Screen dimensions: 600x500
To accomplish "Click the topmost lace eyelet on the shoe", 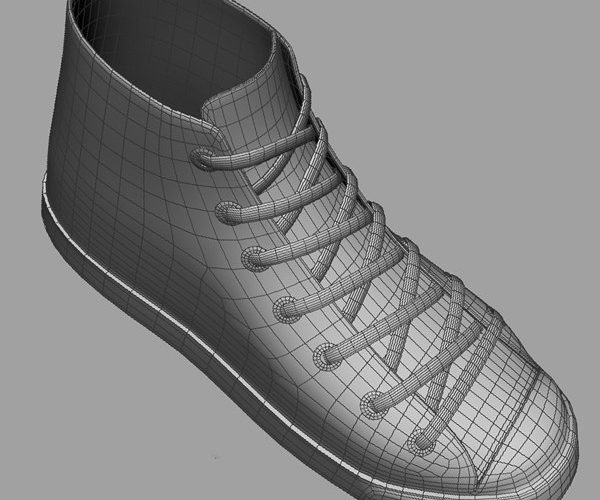I will point(203,158).
